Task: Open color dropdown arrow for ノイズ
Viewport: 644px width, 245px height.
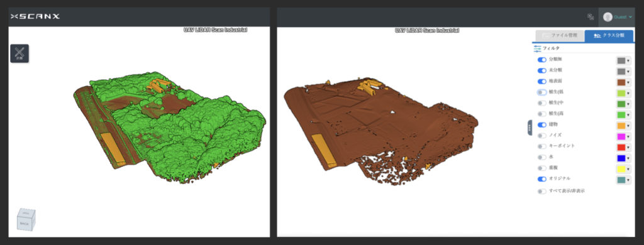Action: (628, 137)
